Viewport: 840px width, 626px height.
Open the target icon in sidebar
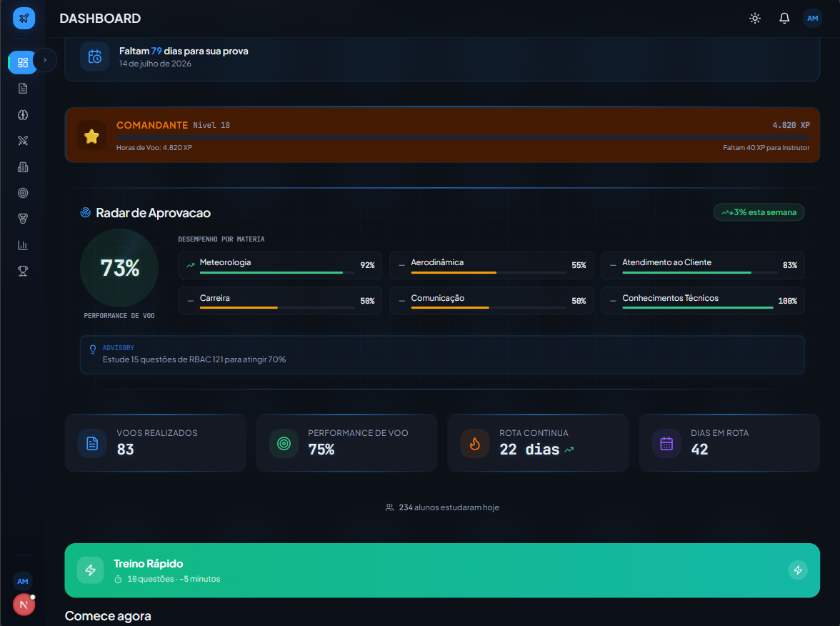tap(23, 193)
